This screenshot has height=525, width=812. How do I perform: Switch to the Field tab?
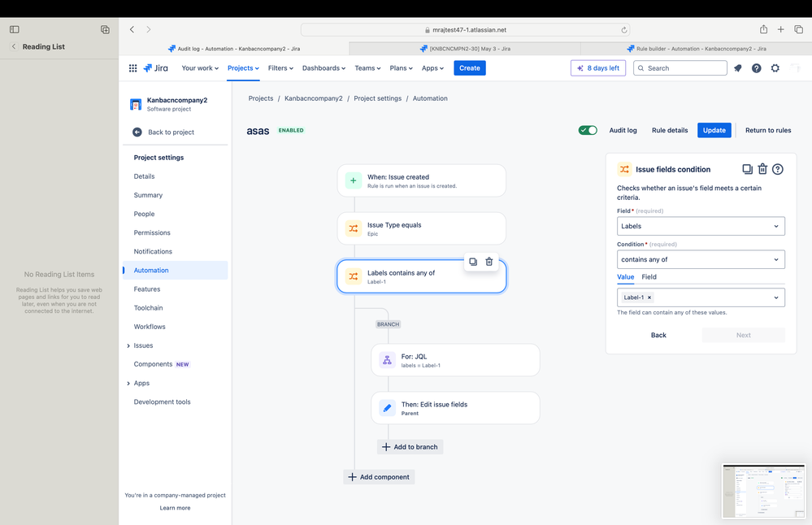[649, 276]
